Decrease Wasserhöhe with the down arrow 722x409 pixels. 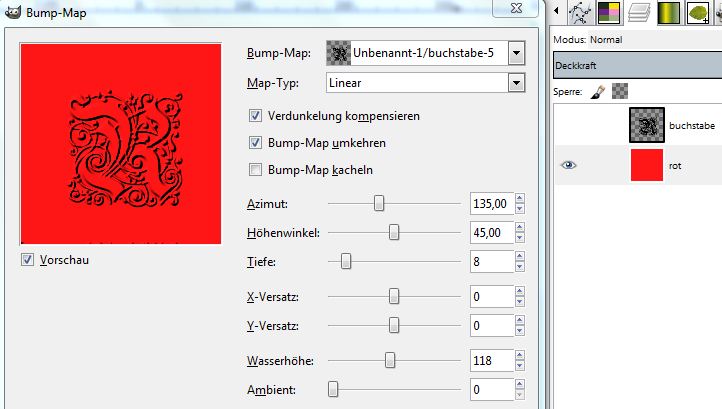(520, 366)
